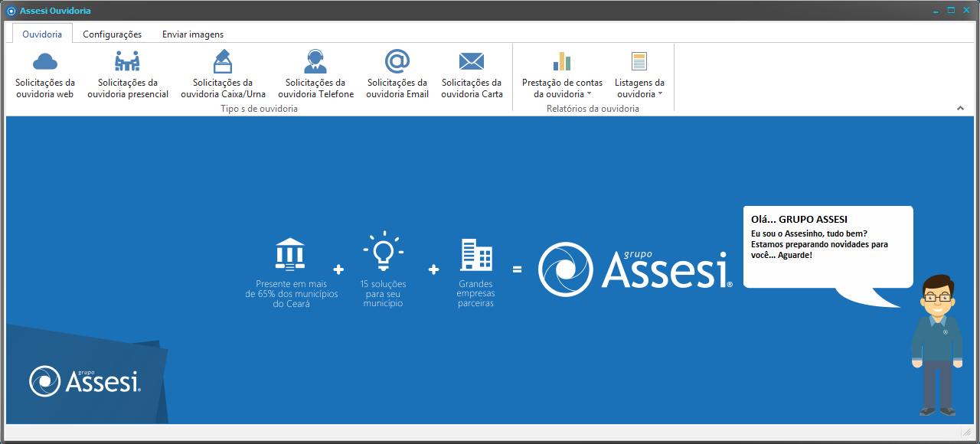Close the Assesi Ouvidoria window
Viewport: 980px width, 444px height.
click(966, 11)
